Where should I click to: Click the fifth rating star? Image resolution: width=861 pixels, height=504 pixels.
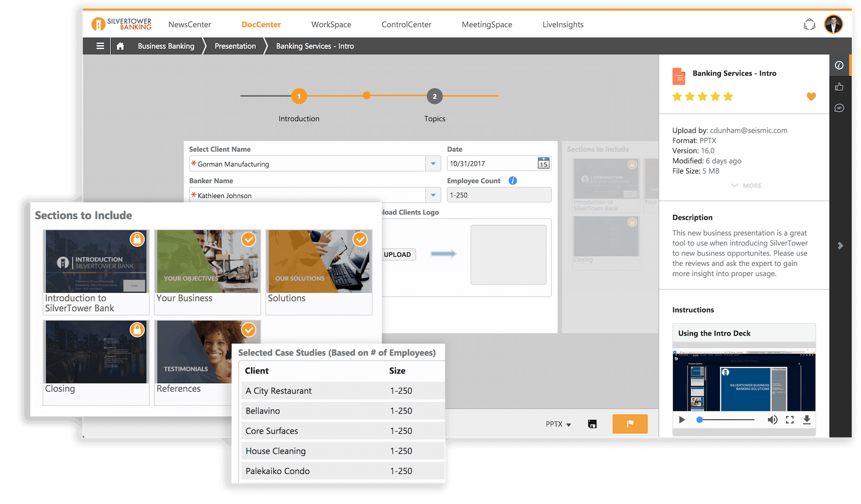pyautogui.click(x=728, y=97)
